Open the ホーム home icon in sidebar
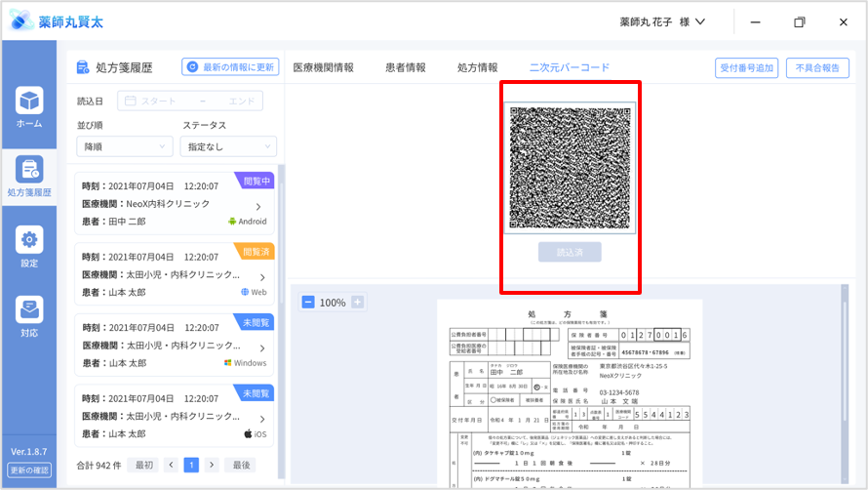868x490 pixels. coord(29,101)
